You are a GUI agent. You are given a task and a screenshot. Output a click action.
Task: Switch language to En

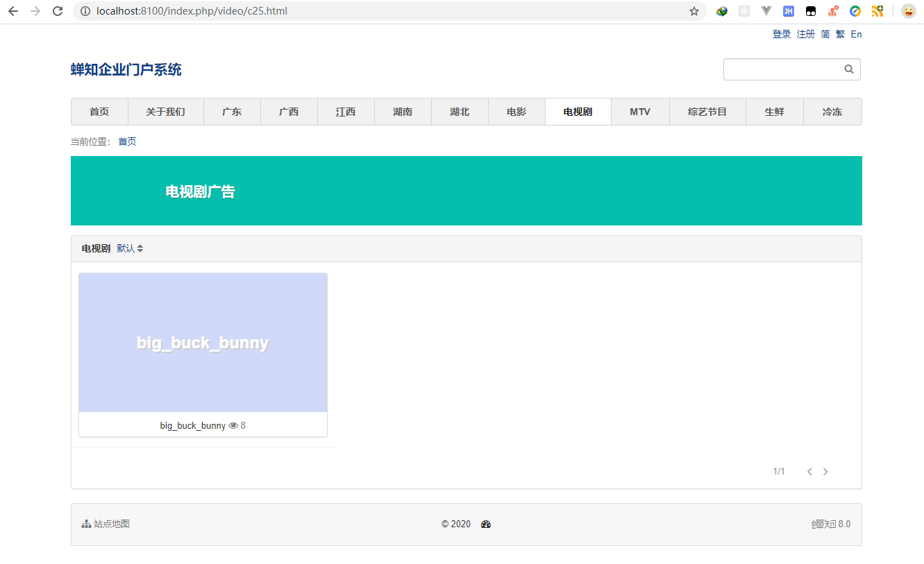tap(856, 34)
